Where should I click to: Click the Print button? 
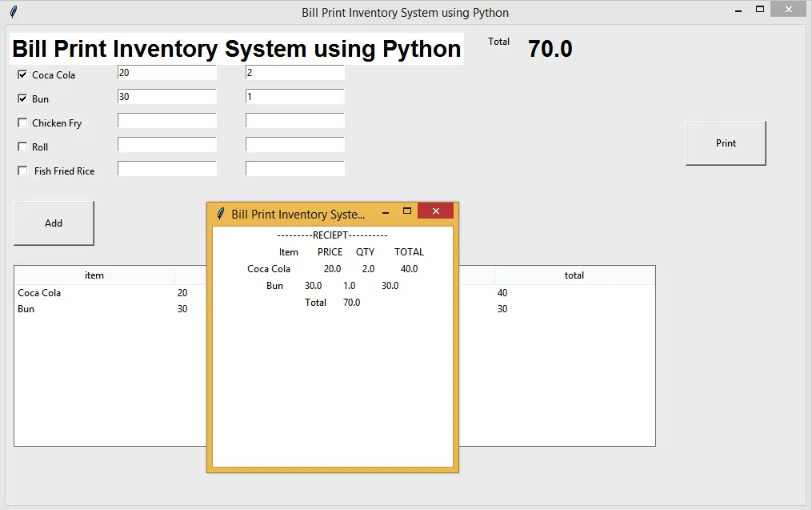pyautogui.click(x=725, y=143)
